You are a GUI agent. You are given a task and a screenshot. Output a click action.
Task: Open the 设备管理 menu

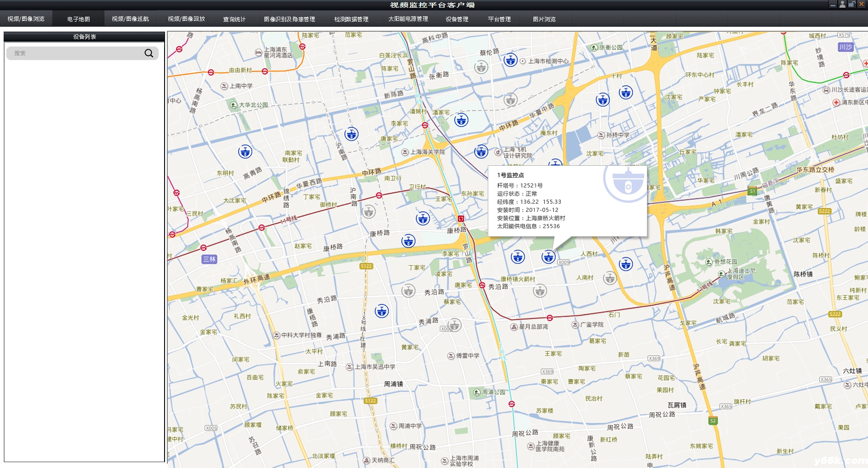457,19
